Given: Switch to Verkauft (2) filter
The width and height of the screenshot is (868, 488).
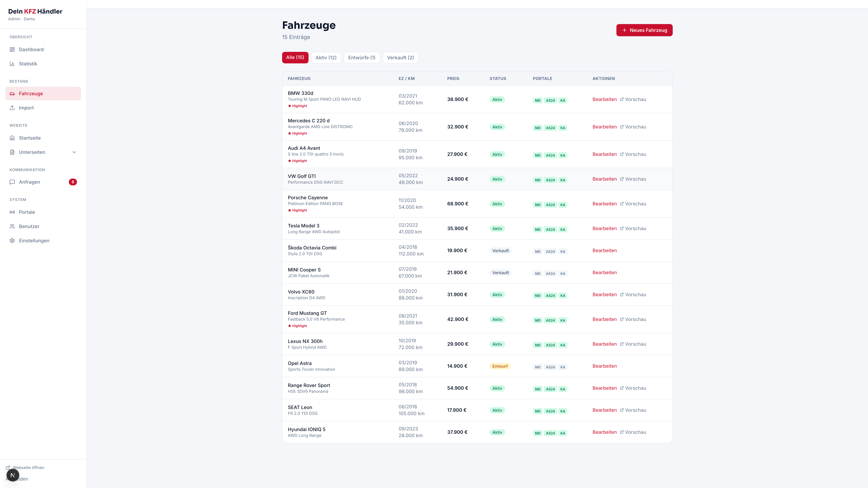Looking at the screenshot, I should pyautogui.click(x=400, y=58).
